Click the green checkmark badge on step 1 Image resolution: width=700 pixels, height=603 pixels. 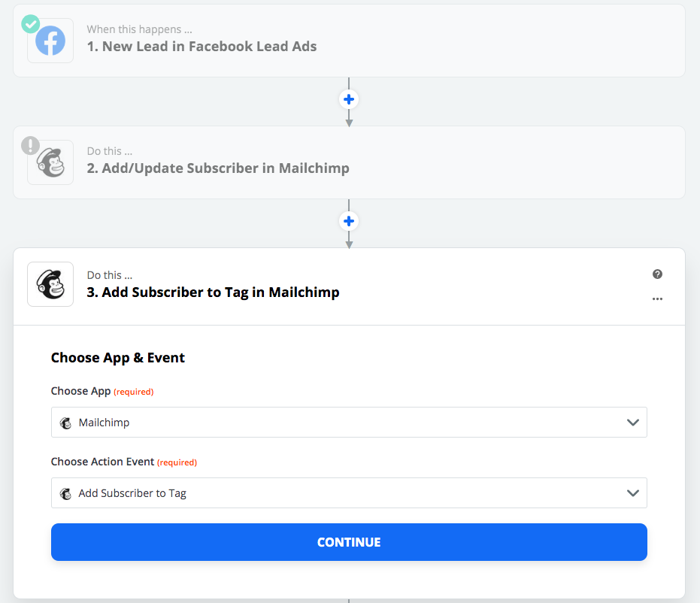(x=30, y=24)
